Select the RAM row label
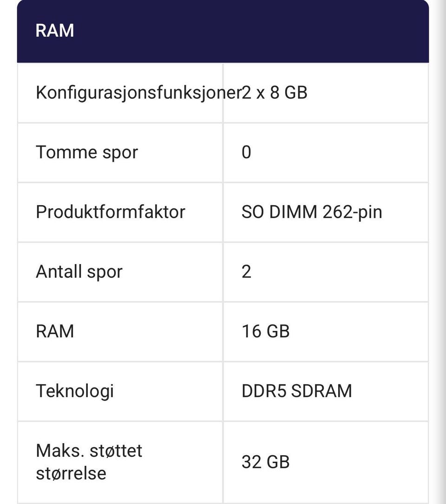Image resolution: width=446 pixels, height=504 pixels. 55,331
